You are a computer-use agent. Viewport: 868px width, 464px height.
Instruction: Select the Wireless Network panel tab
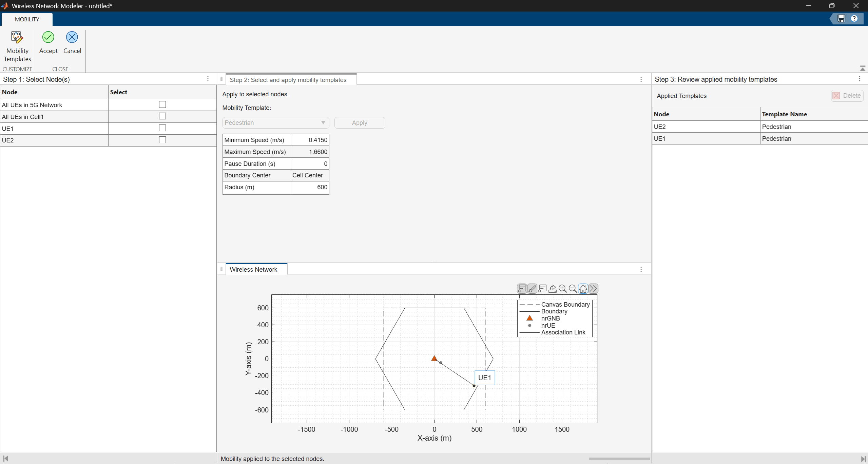click(253, 269)
